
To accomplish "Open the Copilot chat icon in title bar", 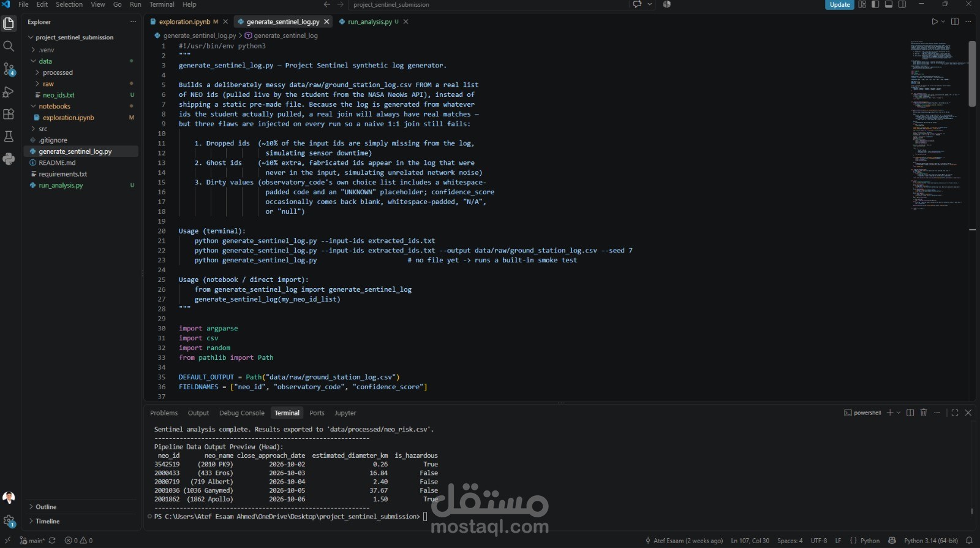I will coord(637,4).
